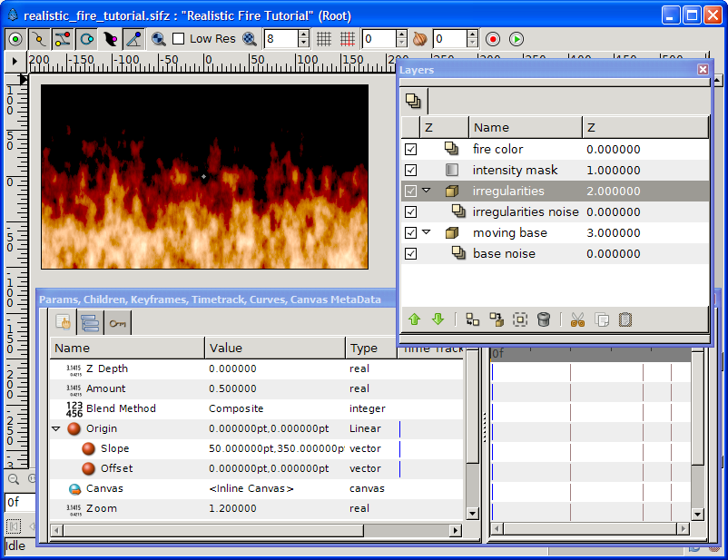Click the Amount value 0.500000
Viewport: 728px width, 560px height.
pos(232,388)
